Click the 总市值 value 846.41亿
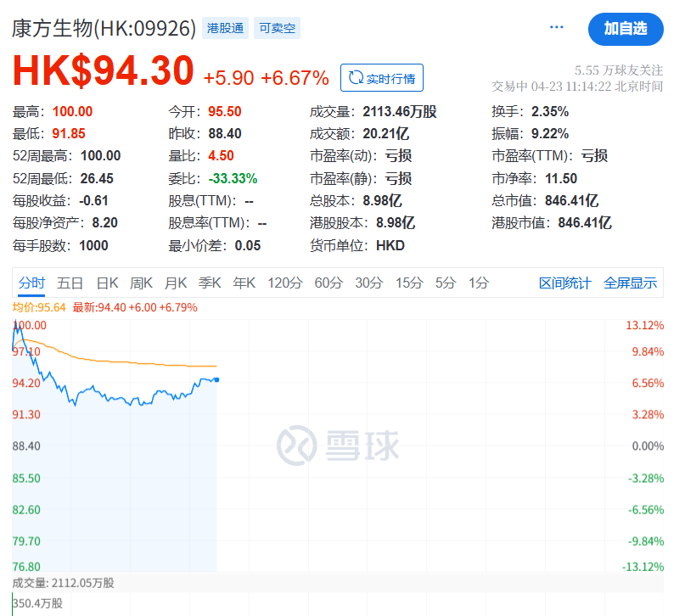Viewport: 685px width, 616px height. [x=571, y=201]
